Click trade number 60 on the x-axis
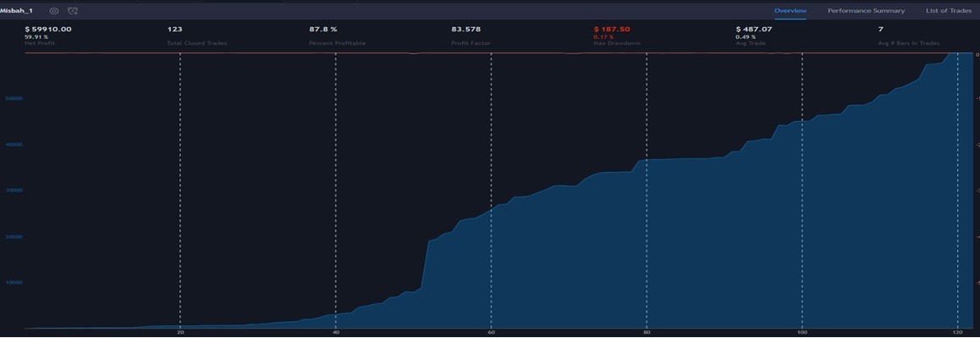 point(491,334)
